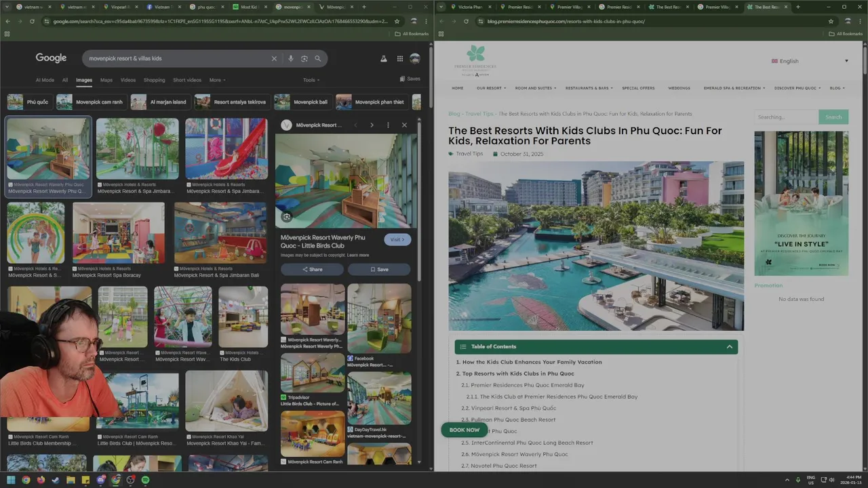Open Google Search Labs flask icon
The image size is (868, 488).
pos(384,59)
